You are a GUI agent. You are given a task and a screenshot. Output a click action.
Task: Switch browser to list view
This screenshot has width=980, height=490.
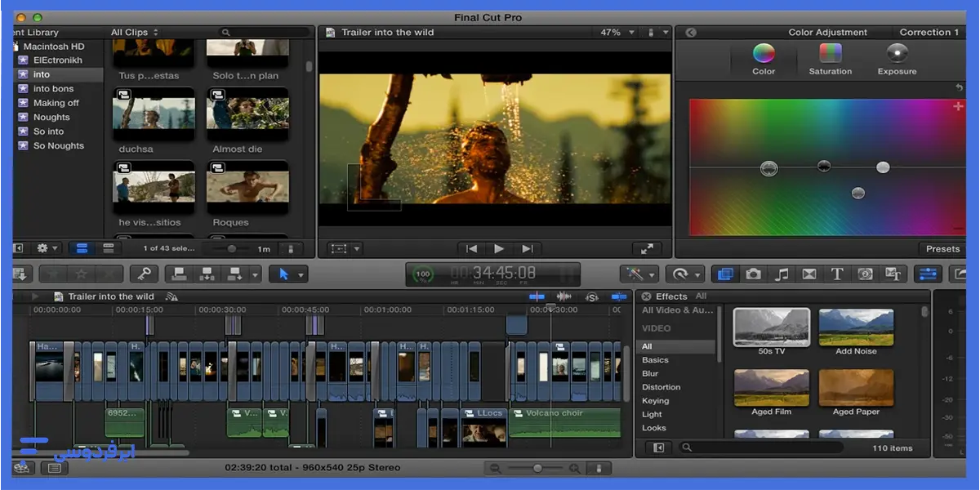(108, 248)
